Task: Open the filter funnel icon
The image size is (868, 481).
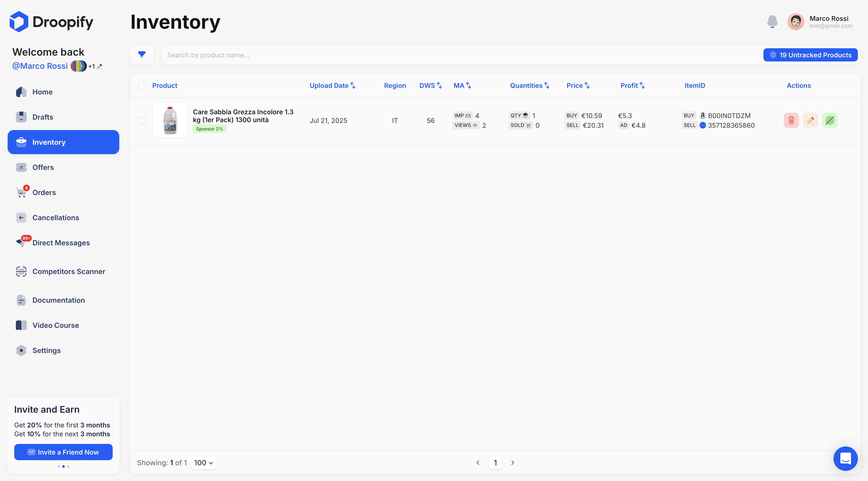Action: click(142, 55)
